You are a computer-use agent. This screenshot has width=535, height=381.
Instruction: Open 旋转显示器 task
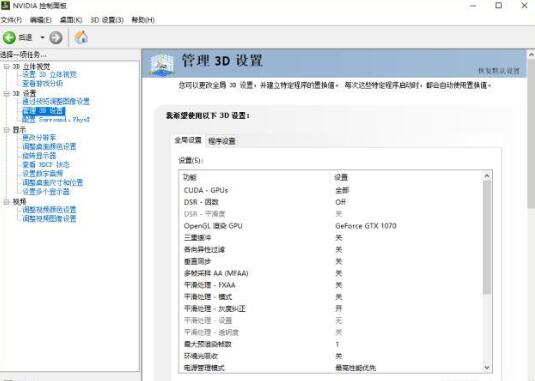pyautogui.click(x=39, y=156)
